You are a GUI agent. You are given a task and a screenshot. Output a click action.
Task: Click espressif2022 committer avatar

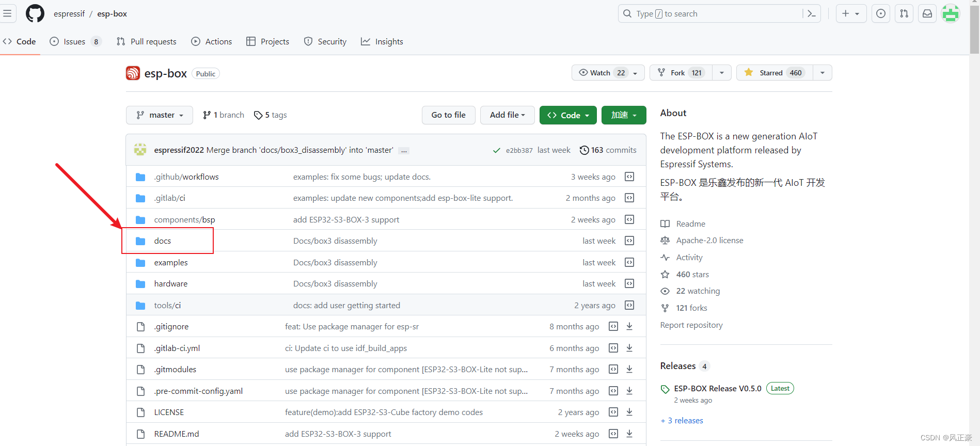(x=140, y=150)
